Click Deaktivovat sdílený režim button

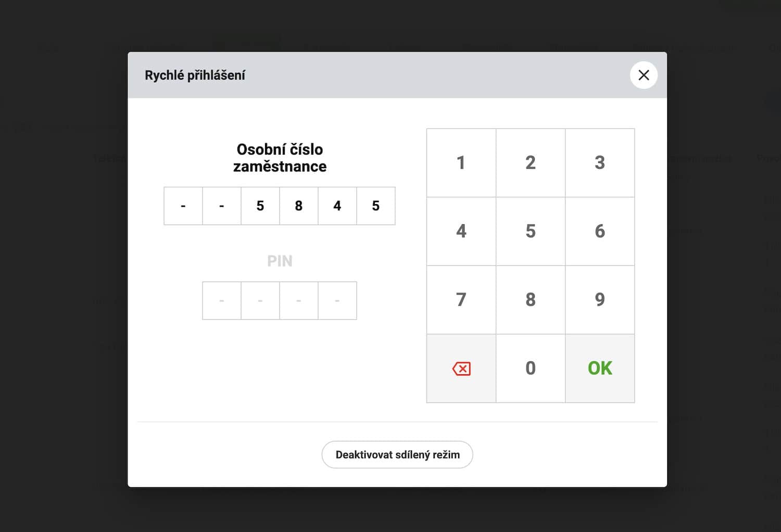coord(397,454)
